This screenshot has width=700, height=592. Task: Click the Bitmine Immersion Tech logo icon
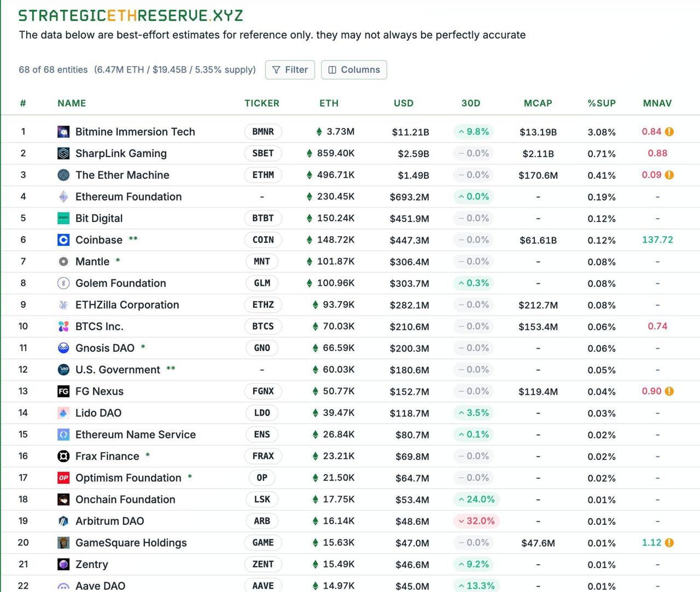63,132
